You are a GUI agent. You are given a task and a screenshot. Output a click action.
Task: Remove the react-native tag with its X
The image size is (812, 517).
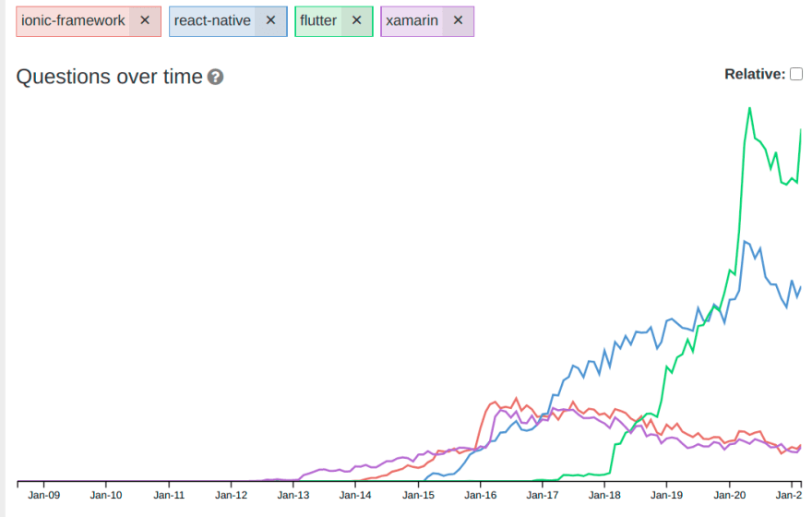pos(270,20)
